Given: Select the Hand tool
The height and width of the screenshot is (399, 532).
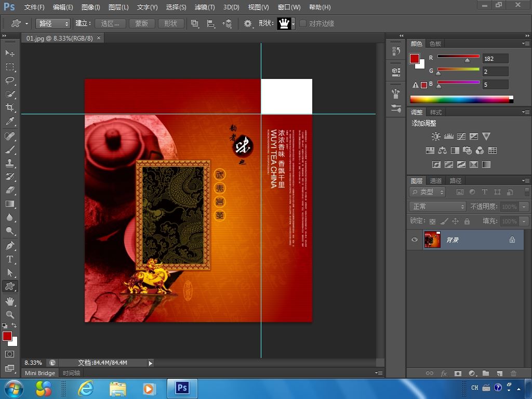Looking at the screenshot, I should [10, 301].
